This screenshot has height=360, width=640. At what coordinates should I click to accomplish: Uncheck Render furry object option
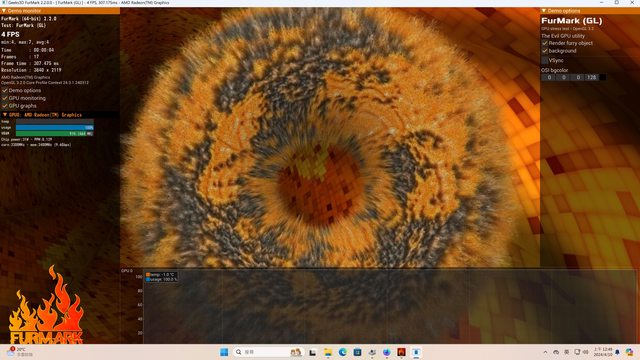tap(544, 43)
